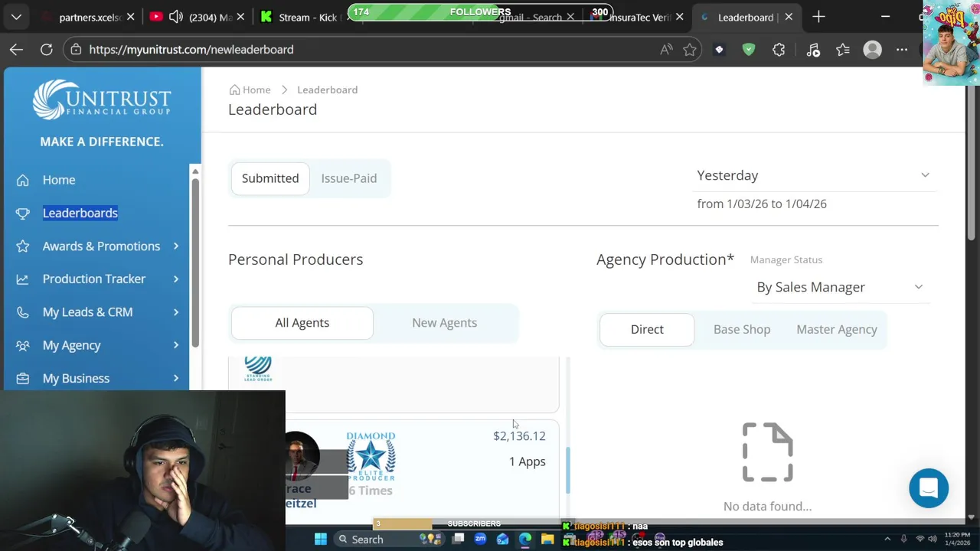Click the Home breadcrumb link
Image resolution: width=980 pixels, height=551 pixels.
tap(256, 90)
